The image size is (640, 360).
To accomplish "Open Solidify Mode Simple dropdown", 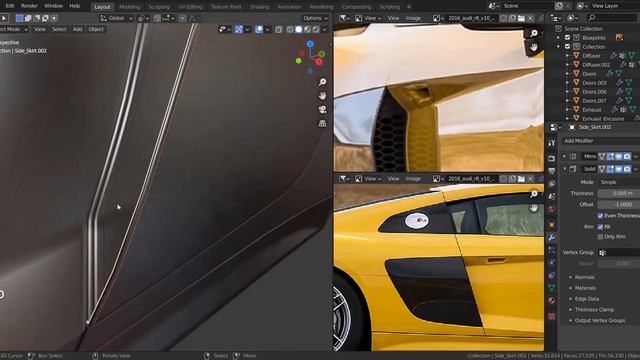I will point(618,182).
